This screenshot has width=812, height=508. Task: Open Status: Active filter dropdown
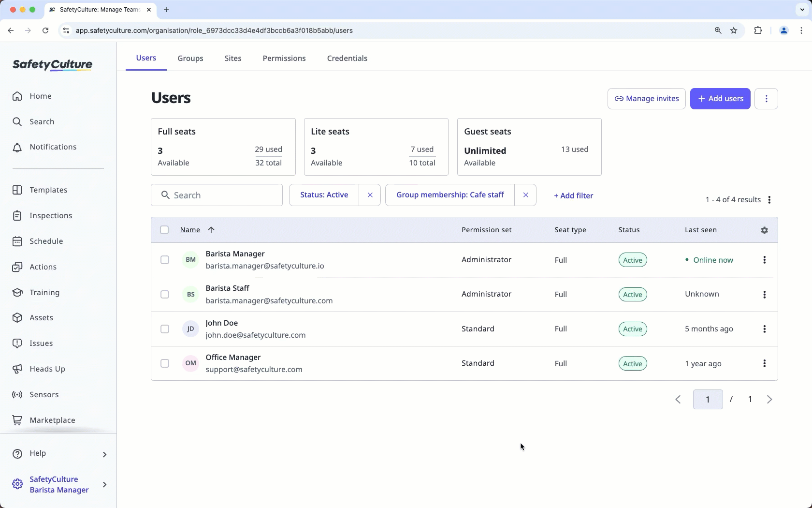[324, 195]
